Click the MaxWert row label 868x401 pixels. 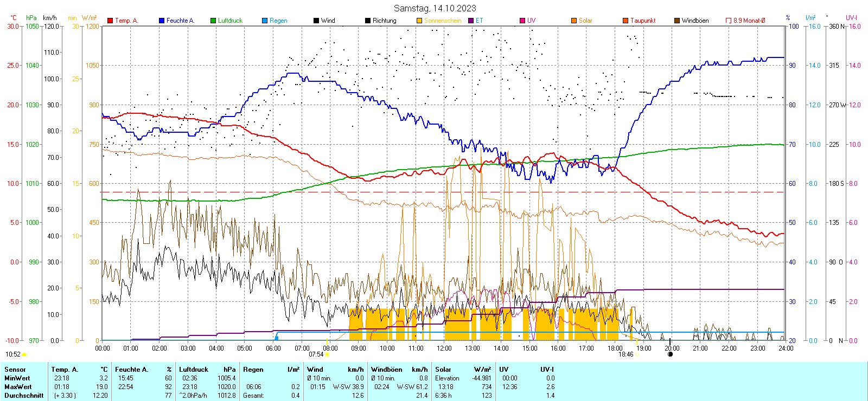[18, 387]
